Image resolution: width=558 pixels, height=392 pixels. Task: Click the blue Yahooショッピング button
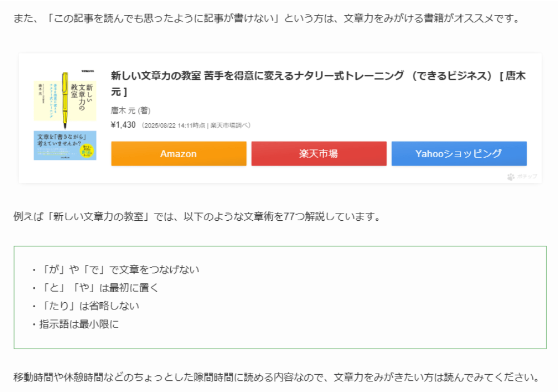pyautogui.click(x=459, y=154)
